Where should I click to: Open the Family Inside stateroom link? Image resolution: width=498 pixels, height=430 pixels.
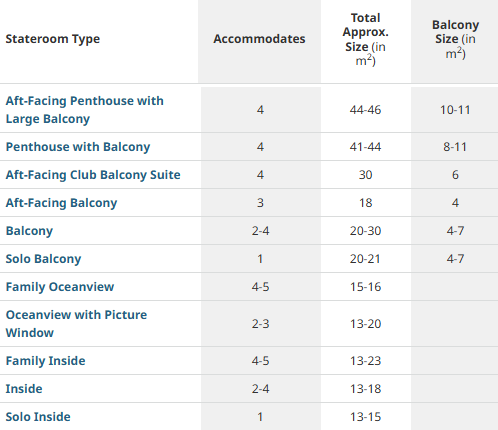pyautogui.click(x=46, y=361)
